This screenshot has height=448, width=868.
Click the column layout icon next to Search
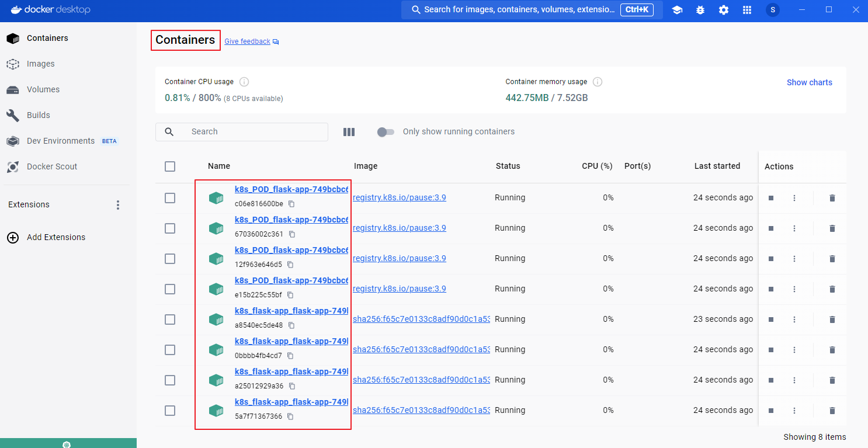tap(349, 132)
